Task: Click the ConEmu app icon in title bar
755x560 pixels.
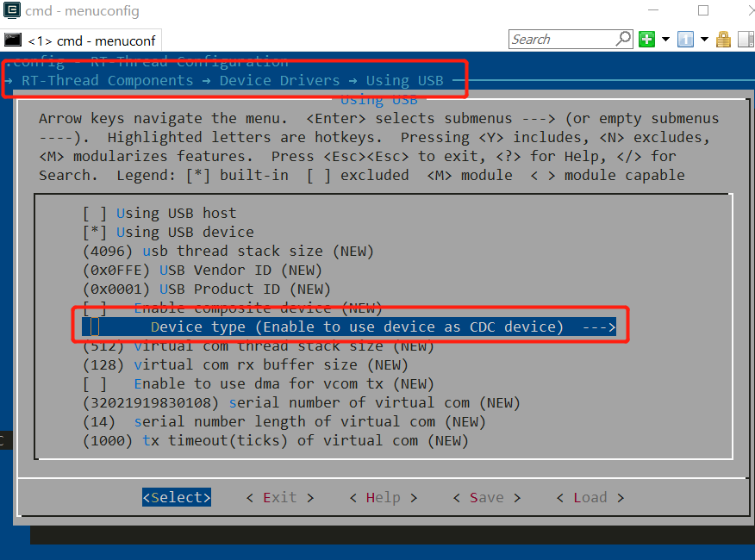Action: 12,11
